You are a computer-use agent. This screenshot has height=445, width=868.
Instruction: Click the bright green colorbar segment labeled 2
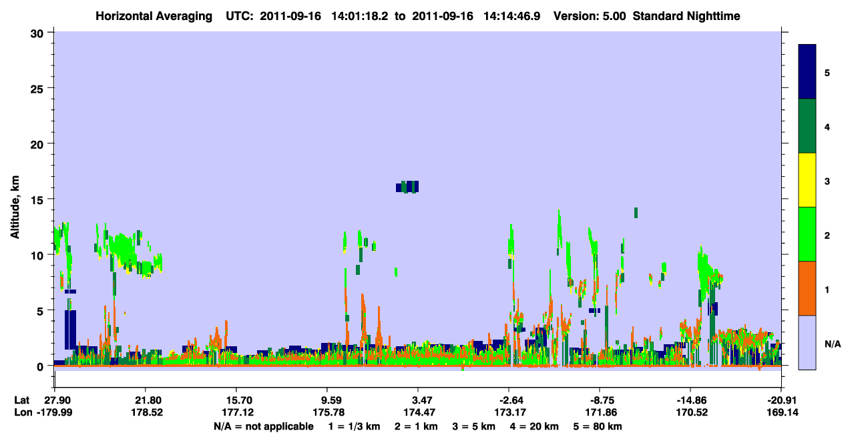tap(807, 234)
